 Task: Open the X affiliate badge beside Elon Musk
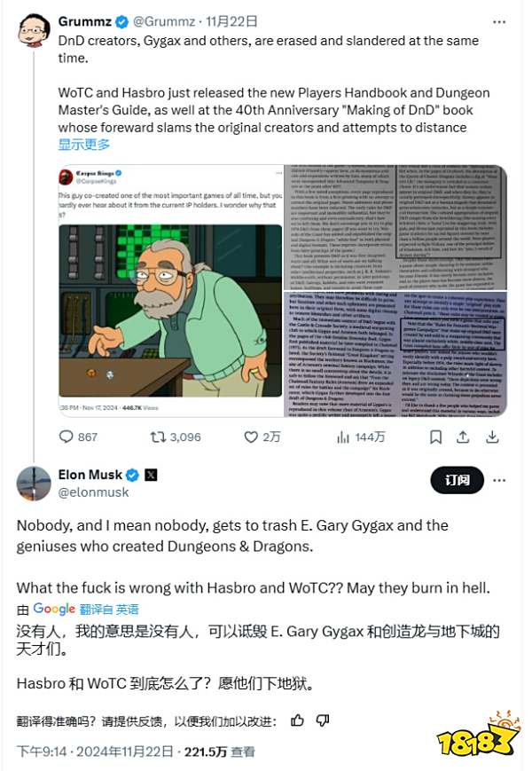click(x=152, y=475)
